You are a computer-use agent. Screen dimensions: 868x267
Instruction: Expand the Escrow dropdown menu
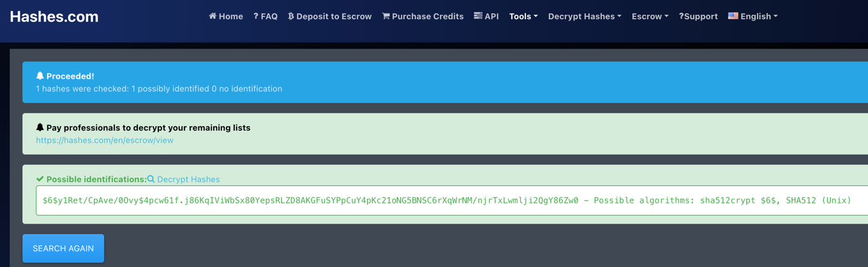click(650, 17)
